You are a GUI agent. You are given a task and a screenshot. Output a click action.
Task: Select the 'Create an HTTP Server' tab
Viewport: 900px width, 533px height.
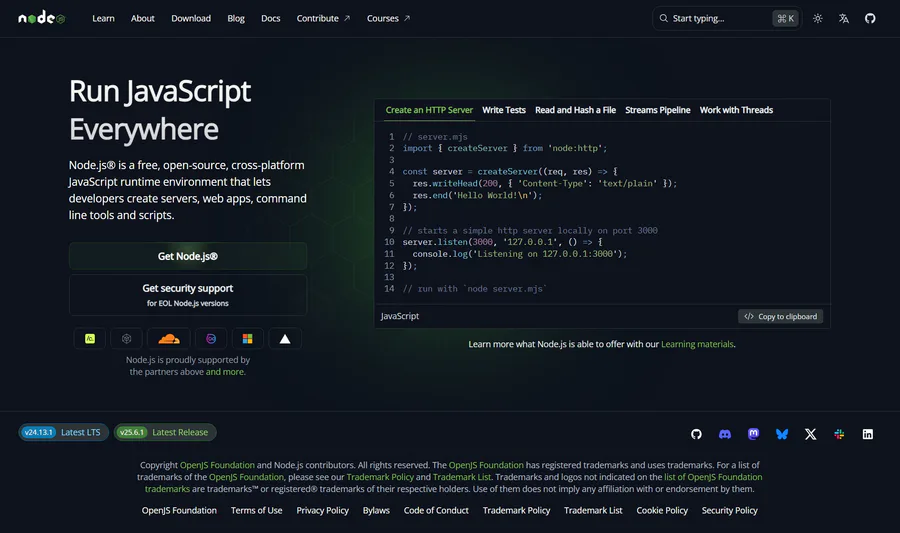pyautogui.click(x=429, y=110)
